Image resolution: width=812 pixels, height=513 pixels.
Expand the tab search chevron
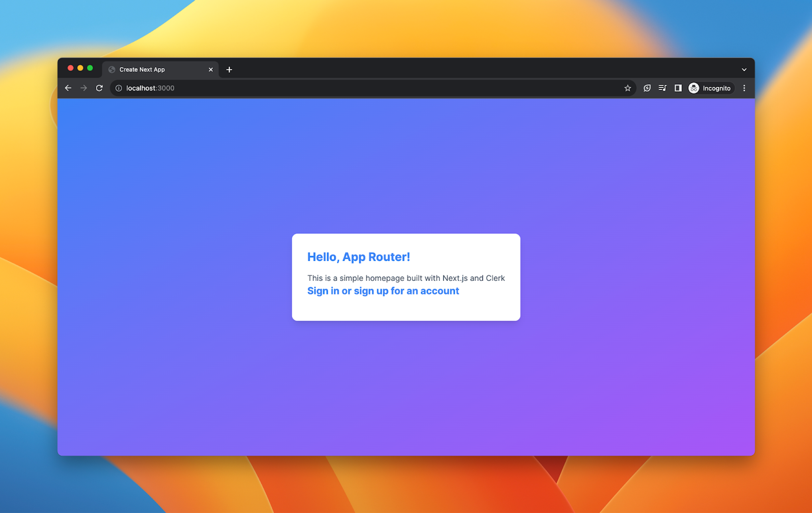click(744, 70)
